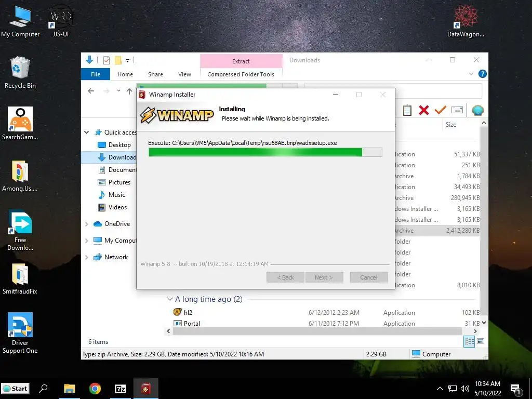The image size is (532, 399).
Task: Switch to large icons view button
Action: tap(481, 341)
